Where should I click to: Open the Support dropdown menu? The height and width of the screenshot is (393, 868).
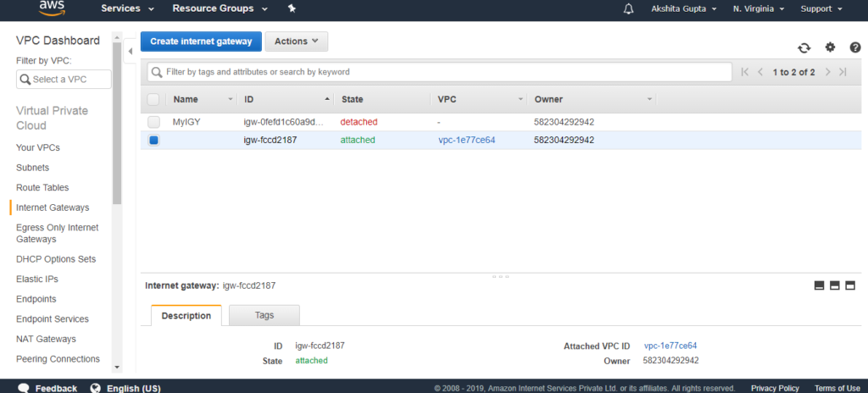tap(821, 8)
